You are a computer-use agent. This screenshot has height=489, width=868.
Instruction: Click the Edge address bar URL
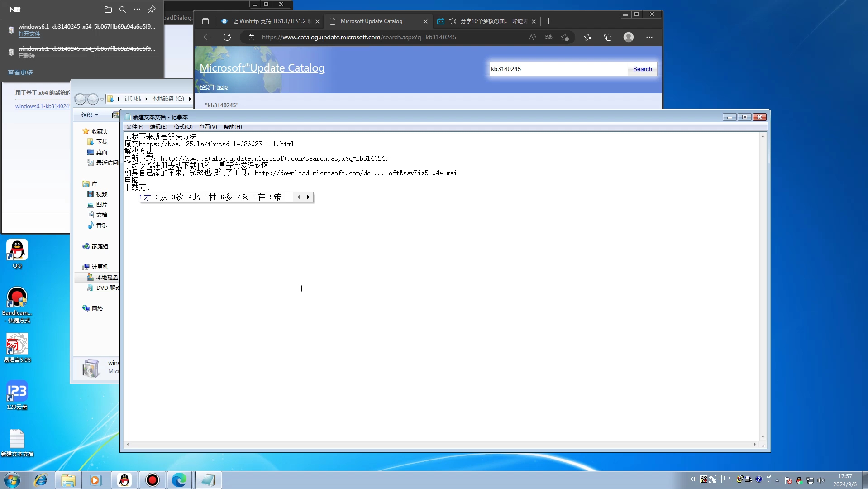(x=359, y=37)
